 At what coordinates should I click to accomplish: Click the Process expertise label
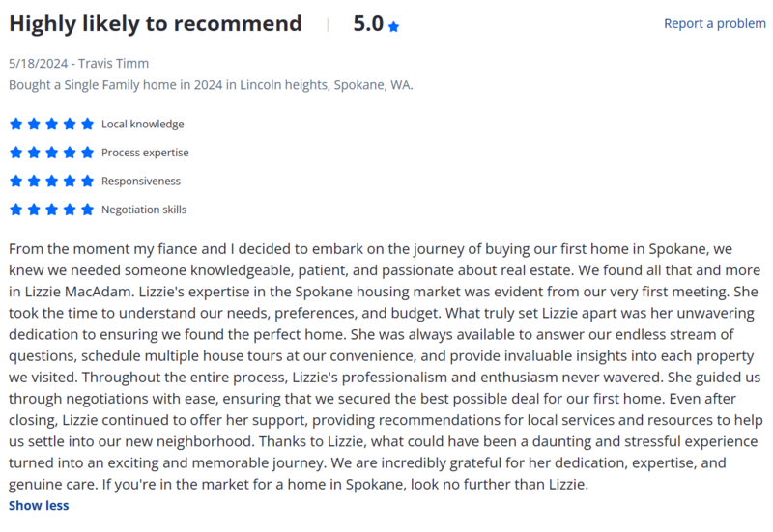tap(145, 153)
